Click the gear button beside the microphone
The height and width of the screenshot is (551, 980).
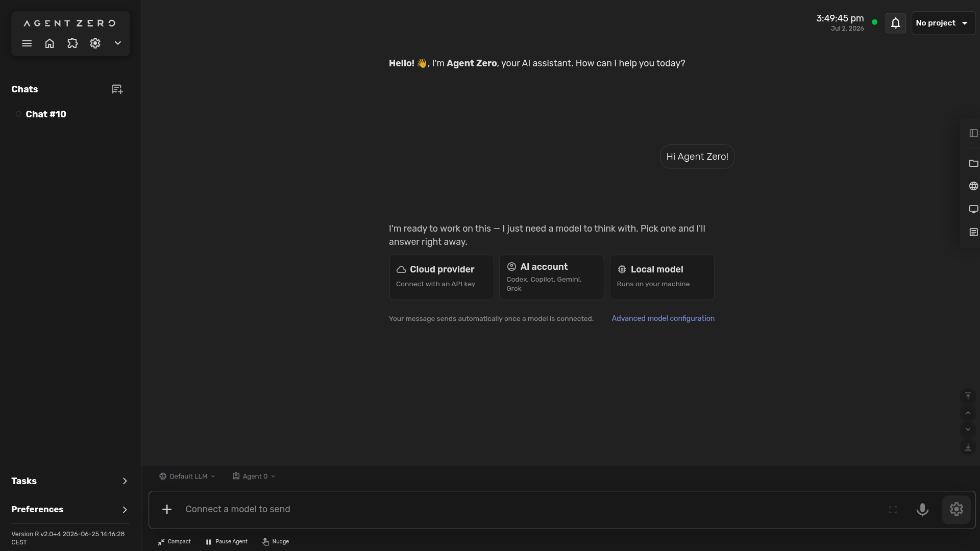[x=956, y=510]
